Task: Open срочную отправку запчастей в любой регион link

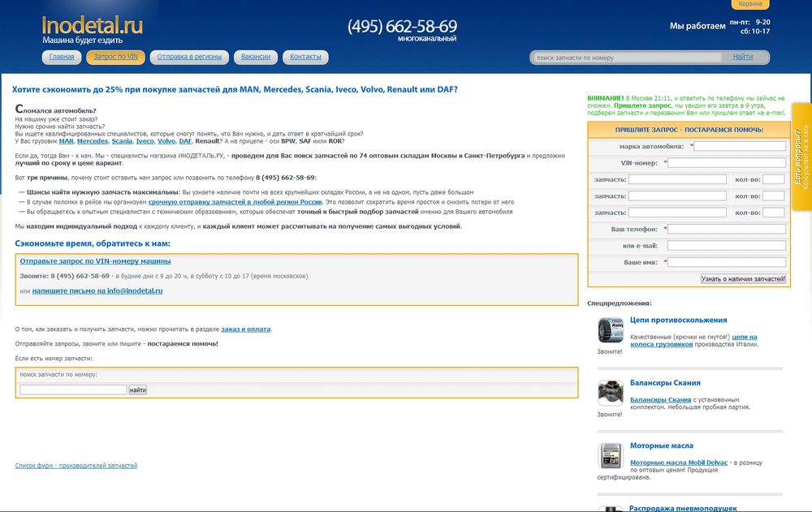Action: (235, 202)
